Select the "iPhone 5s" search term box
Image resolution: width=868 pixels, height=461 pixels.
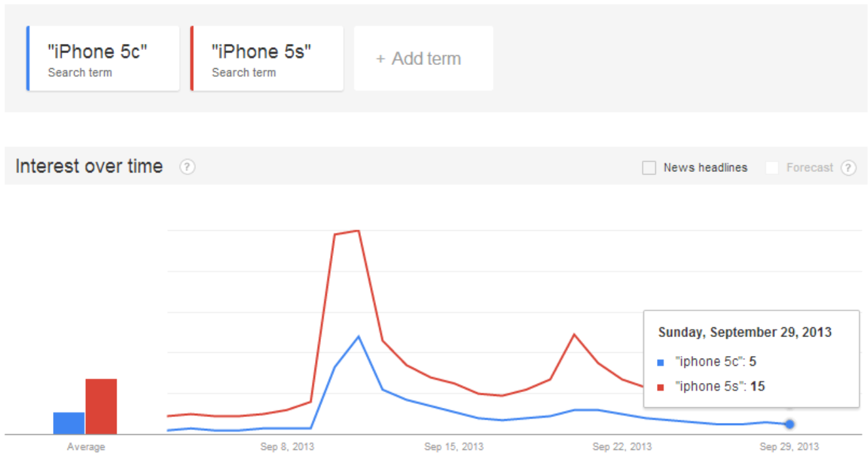[267, 58]
